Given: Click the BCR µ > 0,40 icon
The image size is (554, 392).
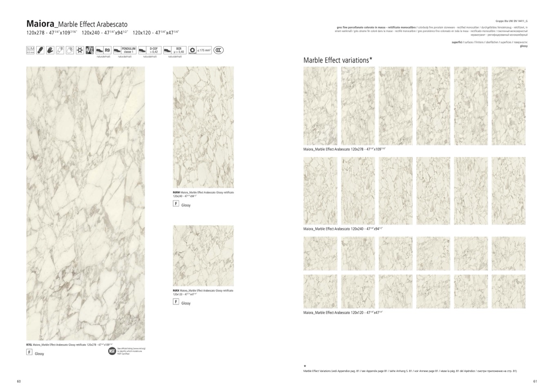Looking at the screenshot, I should point(175,50).
